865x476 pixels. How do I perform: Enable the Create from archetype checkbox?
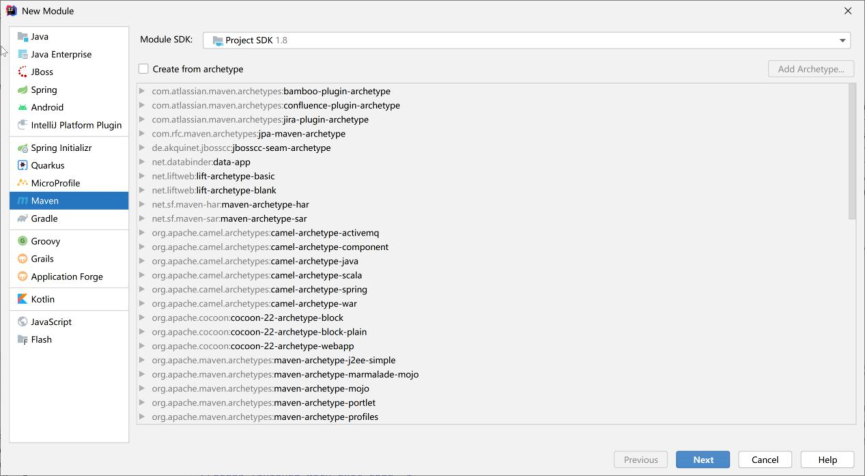click(x=144, y=69)
